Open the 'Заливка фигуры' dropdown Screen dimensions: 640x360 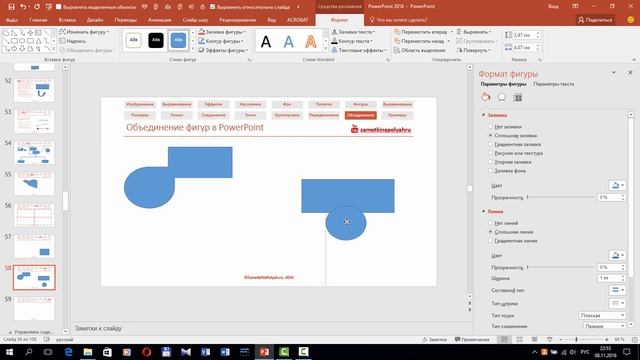pos(222,32)
